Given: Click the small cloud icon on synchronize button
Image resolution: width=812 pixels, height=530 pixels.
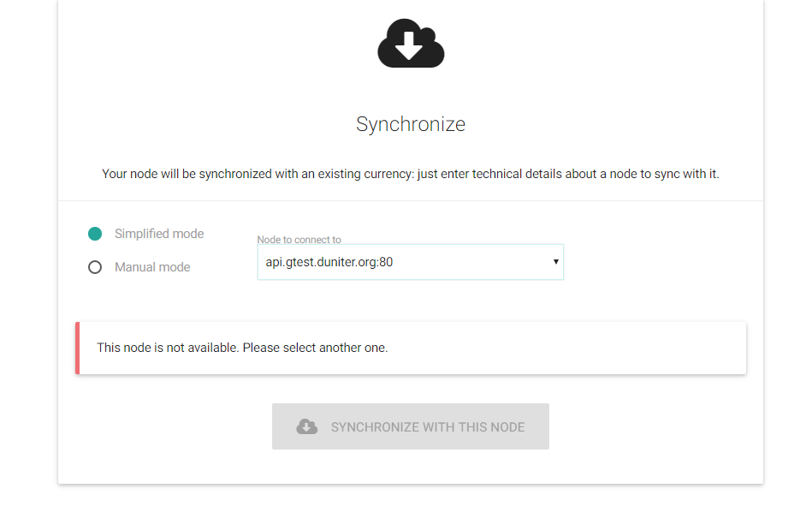Looking at the screenshot, I should click(x=306, y=426).
